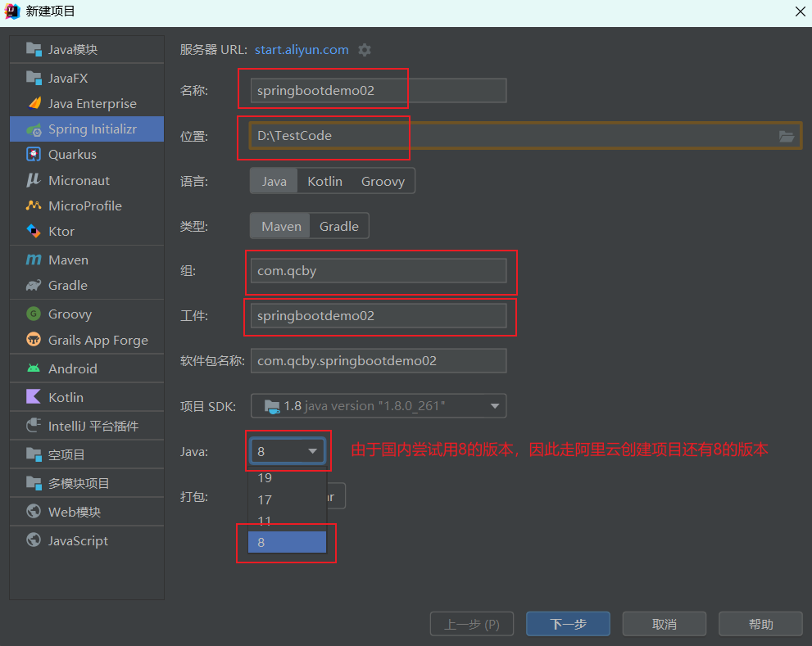This screenshot has width=812, height=646.
Task: Click the Web模块 globe icon
Action: [x=34, y=512]
